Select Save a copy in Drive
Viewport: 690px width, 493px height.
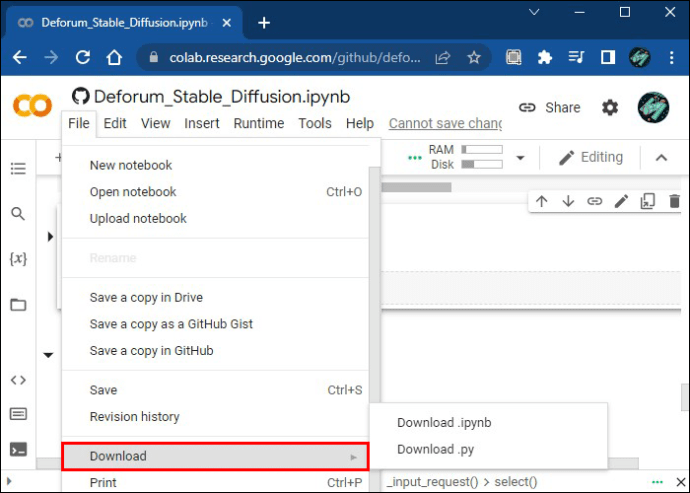[215, 298]
